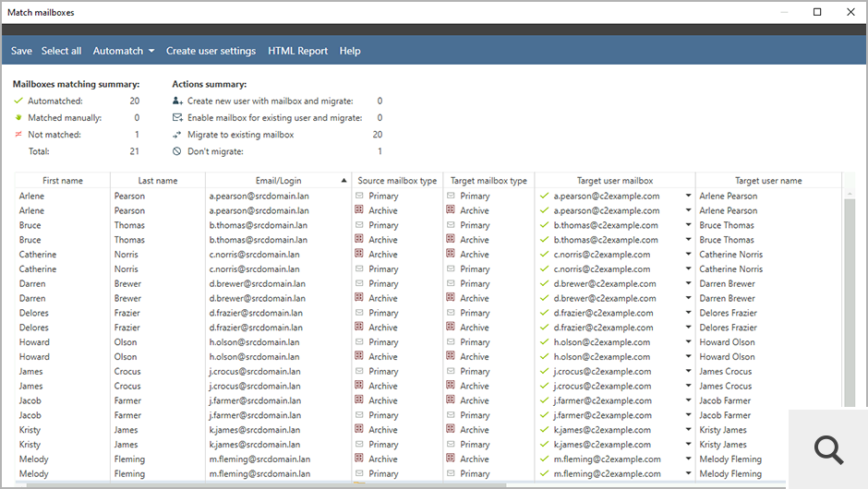Open Create user settings

click(211, 51)
